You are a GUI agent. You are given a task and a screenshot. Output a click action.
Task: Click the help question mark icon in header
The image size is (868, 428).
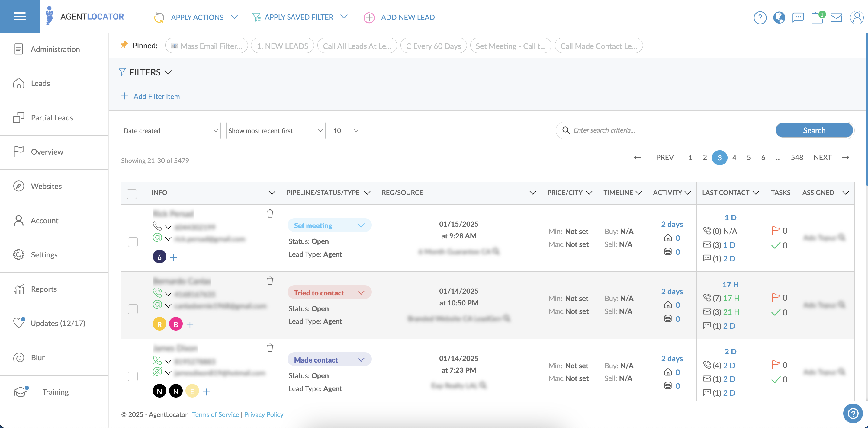tap(760, 18)
